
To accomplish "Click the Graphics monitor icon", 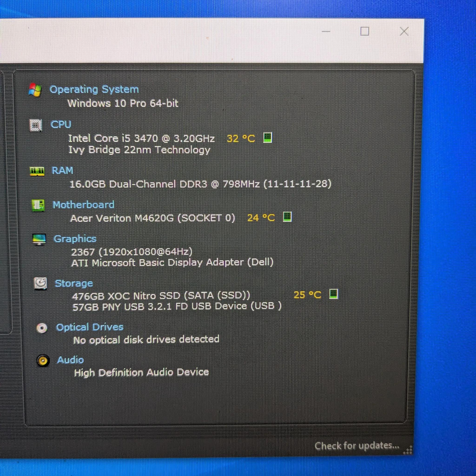I will [x=39, y=239].
